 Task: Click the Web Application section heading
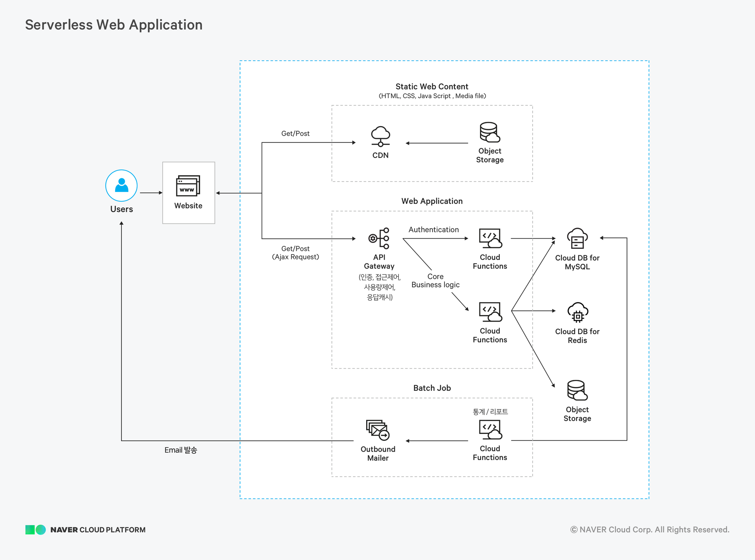[432, 201]
